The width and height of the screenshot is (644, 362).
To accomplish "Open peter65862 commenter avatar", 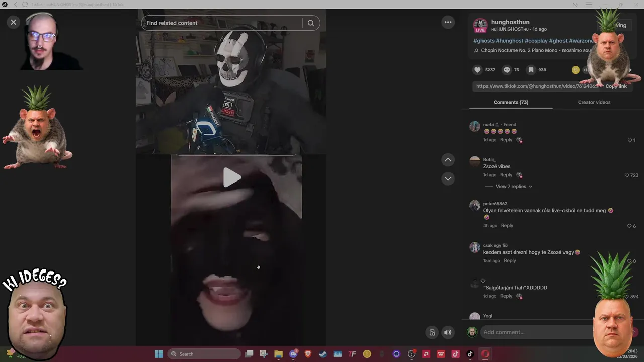I will [474, 205].
